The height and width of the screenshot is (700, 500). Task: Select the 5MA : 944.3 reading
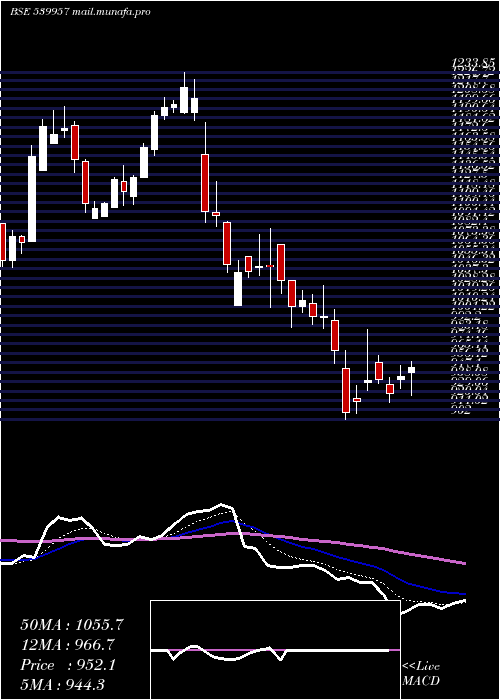[62, 684]
